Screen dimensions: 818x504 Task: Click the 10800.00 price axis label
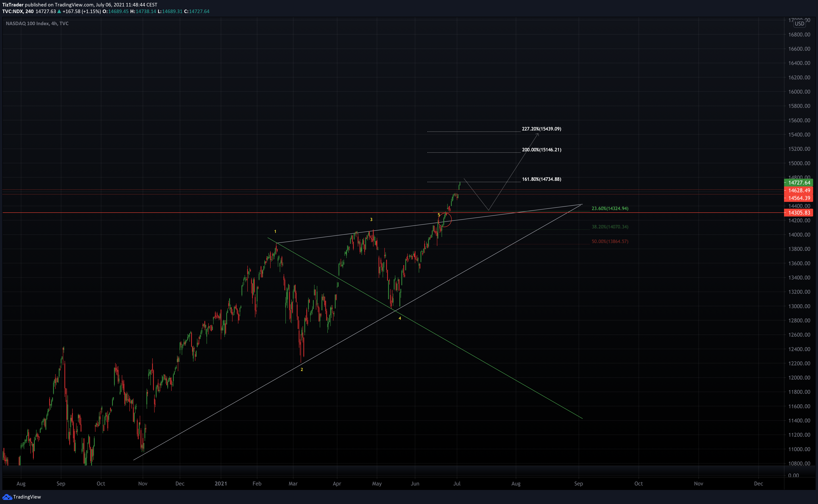click(x=799, y=463)
